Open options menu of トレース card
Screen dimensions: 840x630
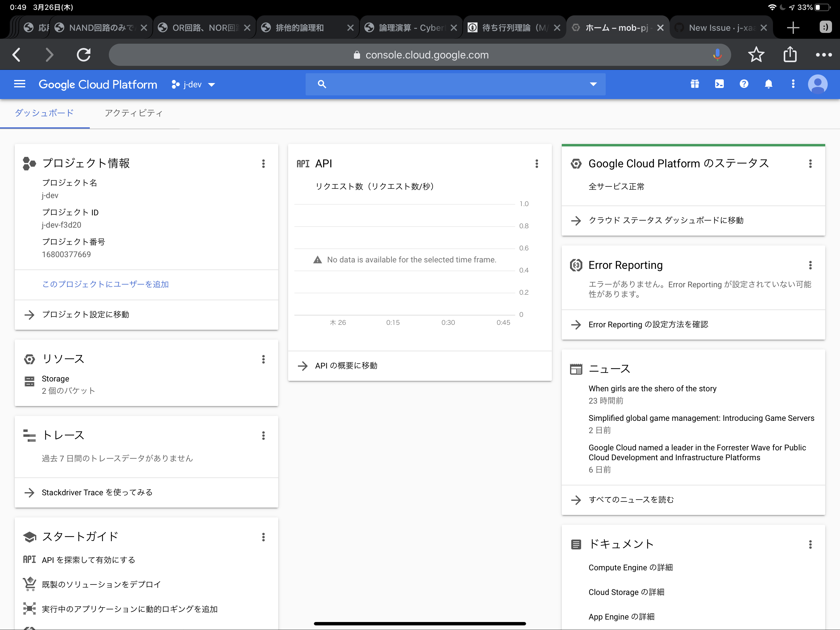[263, 436]
